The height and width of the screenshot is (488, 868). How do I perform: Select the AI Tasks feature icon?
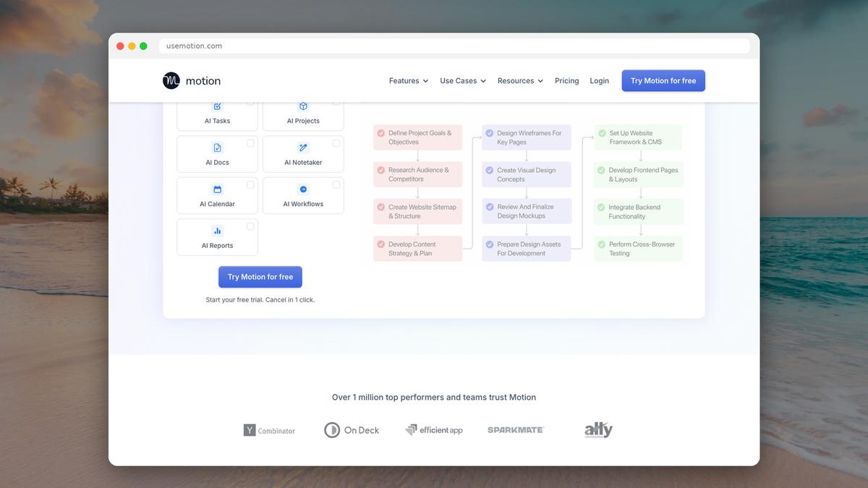(x=217, y=106)
